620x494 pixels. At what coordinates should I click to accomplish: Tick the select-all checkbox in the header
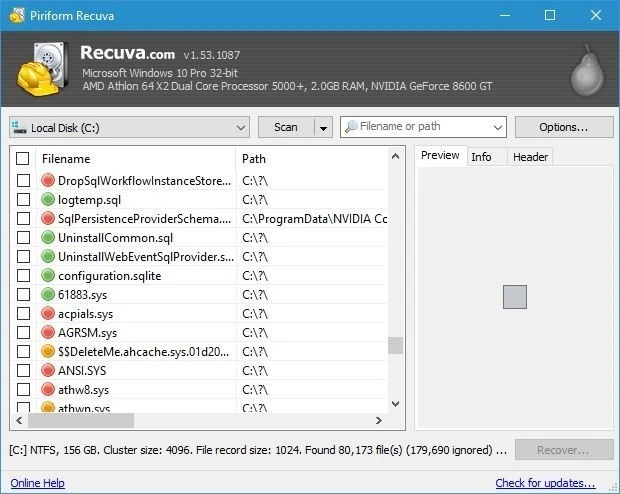23,159
